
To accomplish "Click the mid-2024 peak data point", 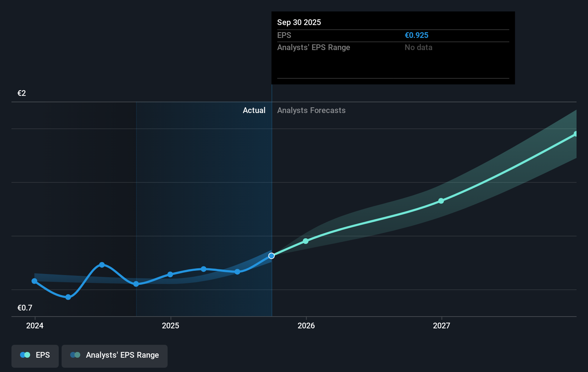I will tap(102, 265).
